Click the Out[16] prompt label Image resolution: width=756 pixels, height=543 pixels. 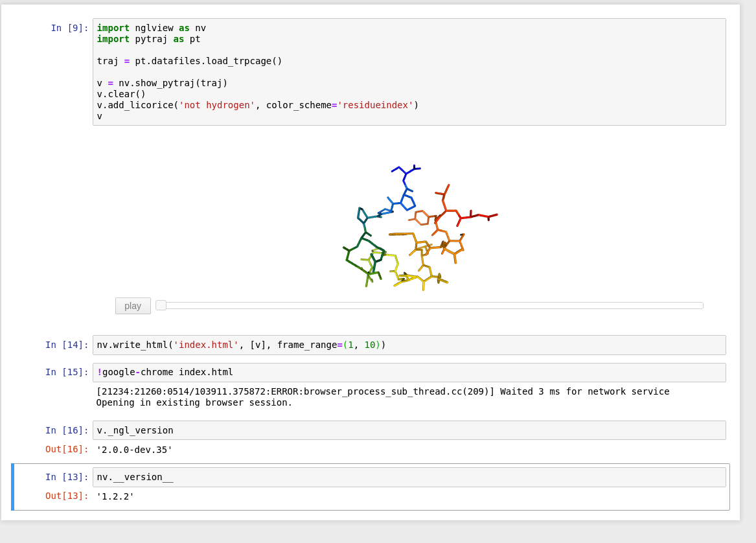point(67,449)
